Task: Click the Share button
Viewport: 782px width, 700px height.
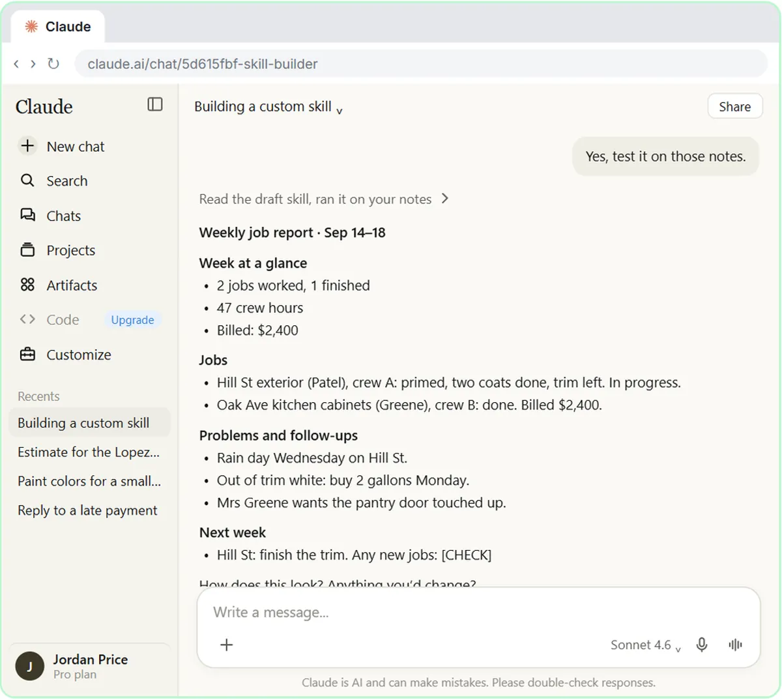Action: click(735, 107)
